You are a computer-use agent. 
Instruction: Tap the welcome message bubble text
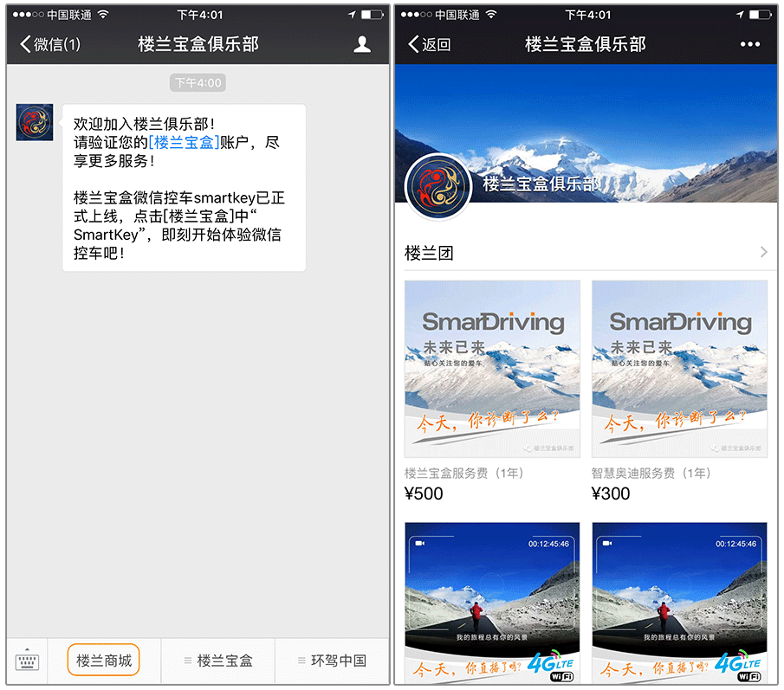coord(184,188)
